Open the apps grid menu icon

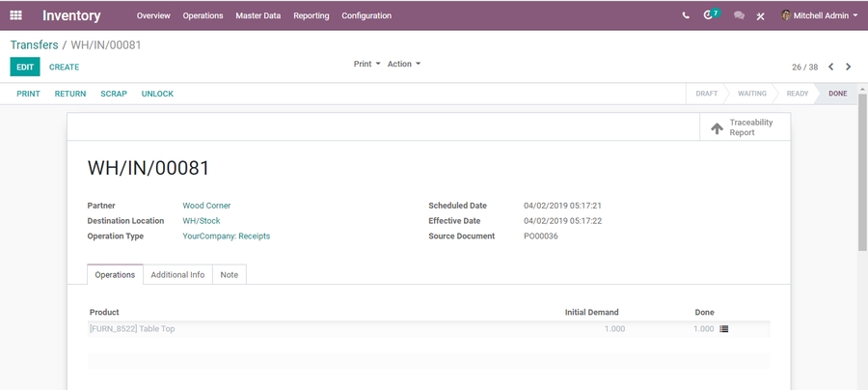click(x=15, y=15)
